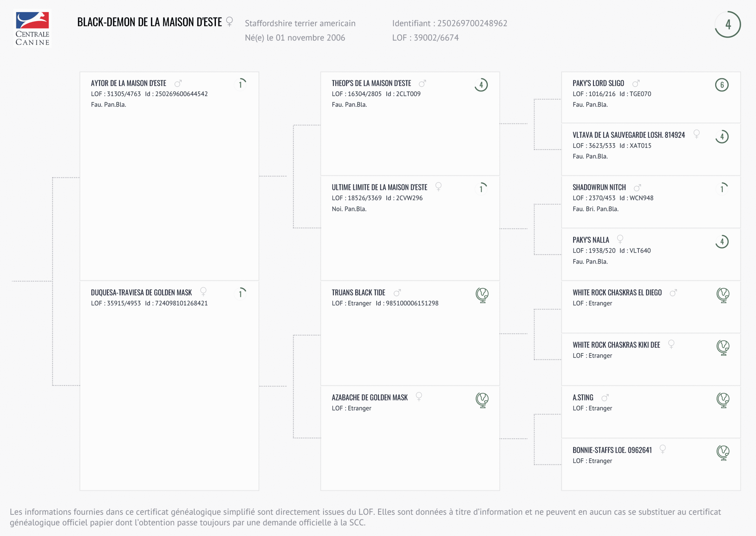Viewport: 756px width, 536px height.
Task: Click the globe icon beside Azabache de Golden Mask
Action: tap(482, 400)
